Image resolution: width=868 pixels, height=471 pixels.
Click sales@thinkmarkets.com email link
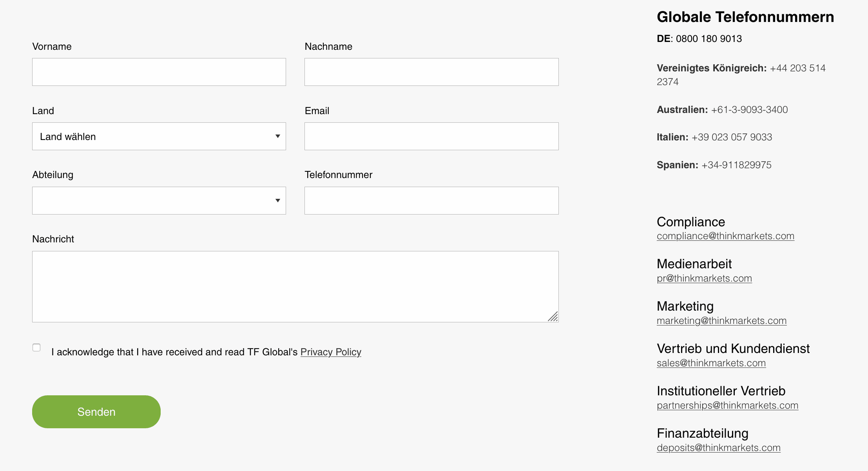click(x=711, y=363)
